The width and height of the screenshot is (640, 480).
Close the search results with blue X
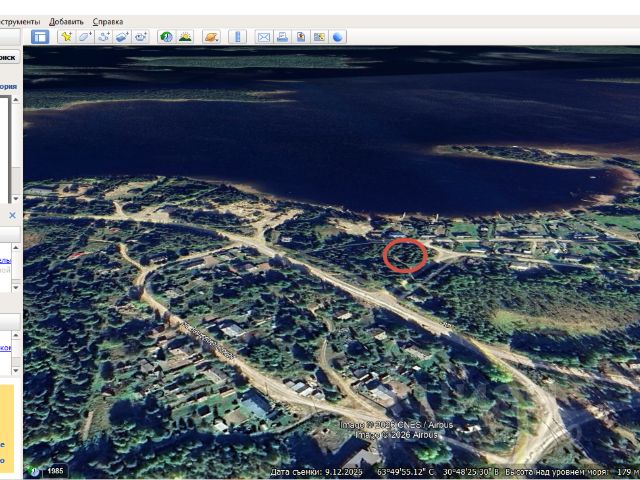(x=13, y=215)
